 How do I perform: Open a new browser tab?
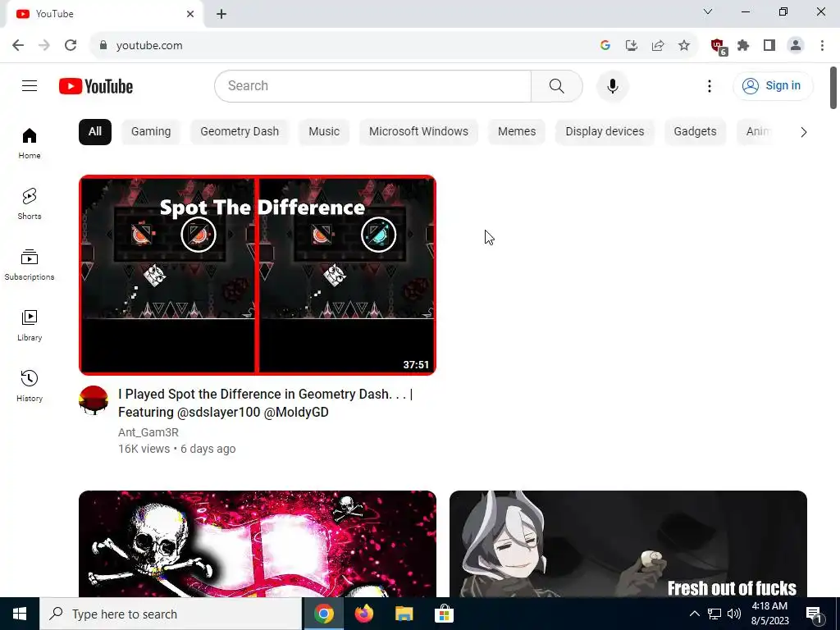(x=221, y=14)
